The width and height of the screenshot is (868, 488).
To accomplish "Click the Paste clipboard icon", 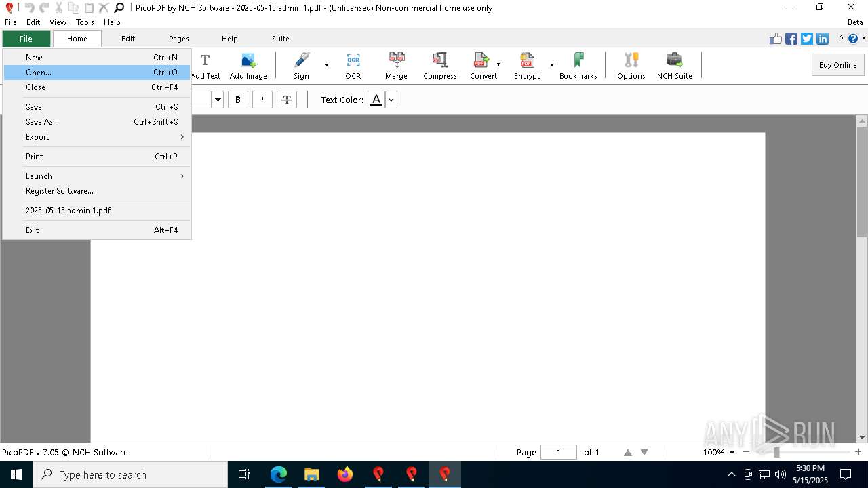I will [89, 7].
